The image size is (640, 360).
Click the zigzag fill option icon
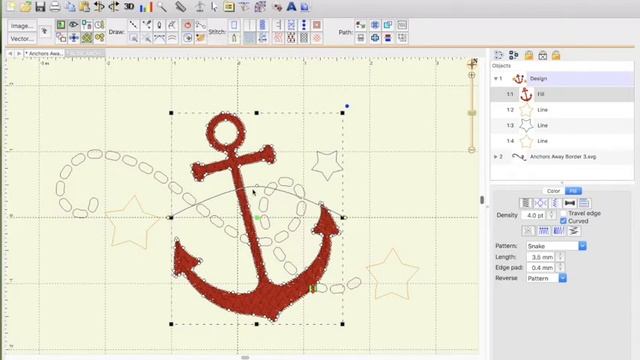pos(573,231)
